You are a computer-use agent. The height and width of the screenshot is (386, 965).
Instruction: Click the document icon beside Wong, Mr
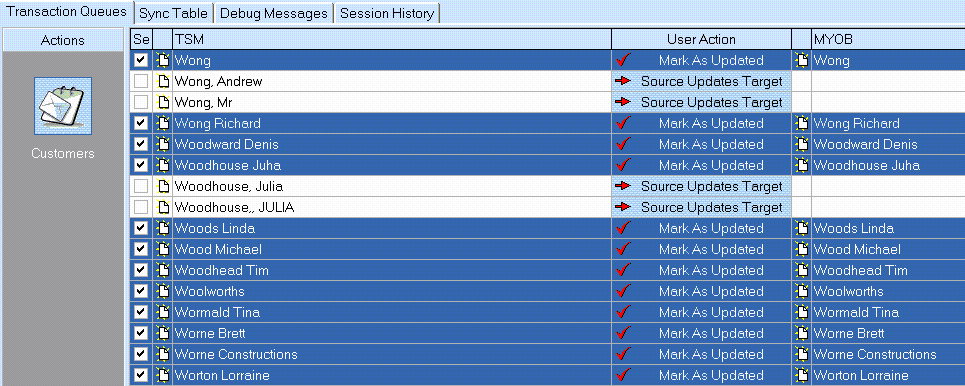click(x=163, y=102)
